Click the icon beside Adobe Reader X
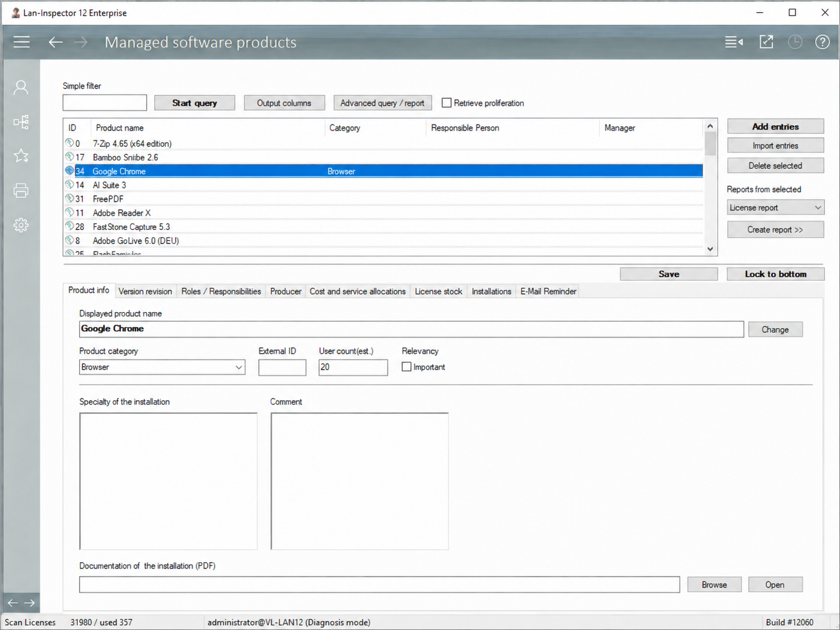 tap(70, 212)
